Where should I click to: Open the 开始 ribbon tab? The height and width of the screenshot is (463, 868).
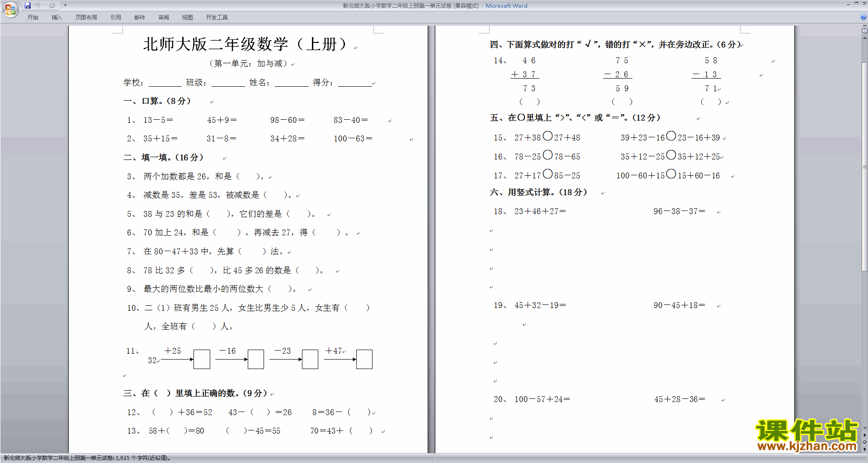(33, 18)
